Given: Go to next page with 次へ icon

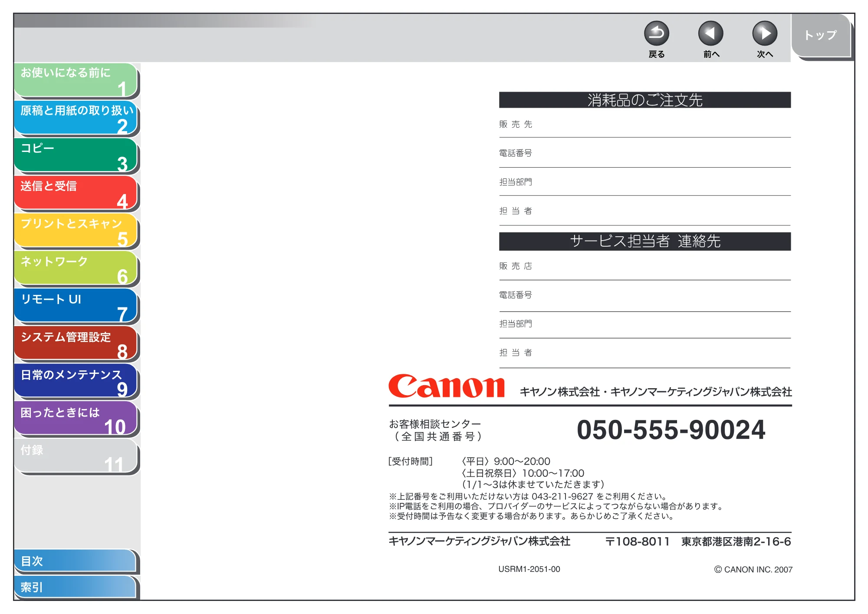Looking at the screenshot, I should click(764, 33).
